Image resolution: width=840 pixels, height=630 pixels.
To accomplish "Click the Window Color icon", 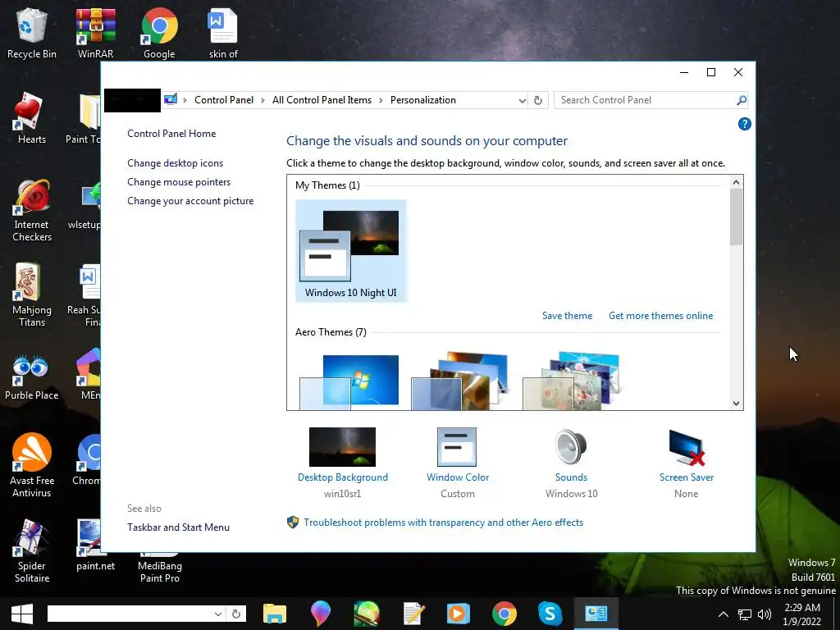I will pyautogui.click(x=456, y=447).
